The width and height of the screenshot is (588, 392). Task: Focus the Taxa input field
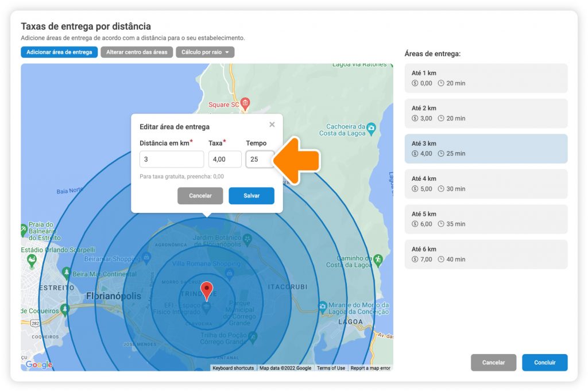coord(225,160)
